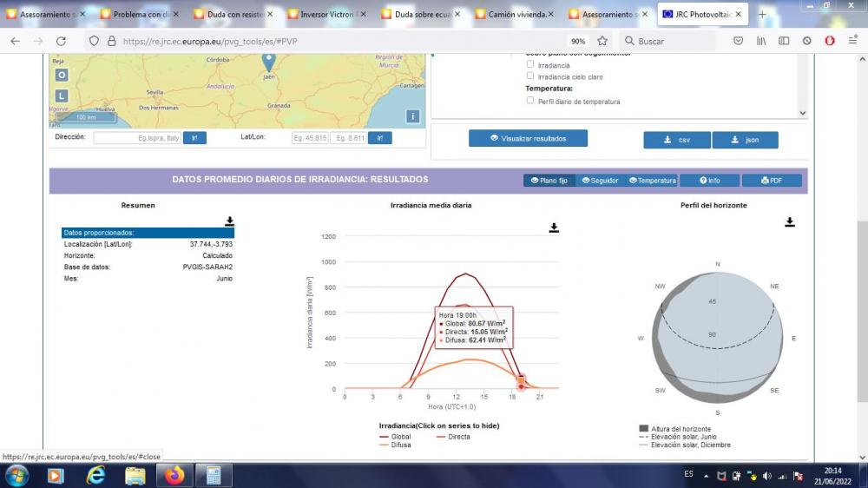This screenshot has height=488, width=868.
Task: Switch to Problema con di tab
Action: click(140, 15)
